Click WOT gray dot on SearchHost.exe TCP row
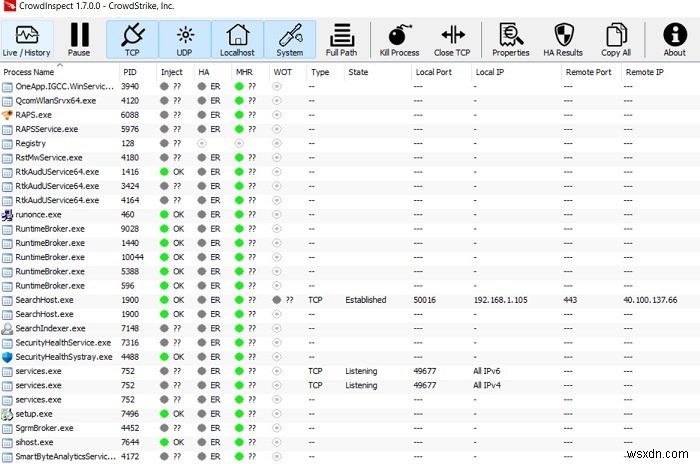 click(x=277, y=300)
